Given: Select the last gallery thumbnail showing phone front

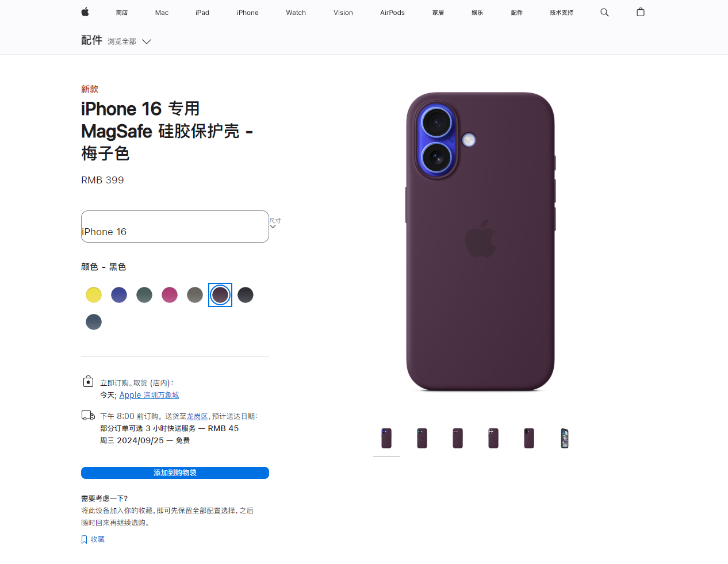Looking at the screenshot, I should coord(565,438).
